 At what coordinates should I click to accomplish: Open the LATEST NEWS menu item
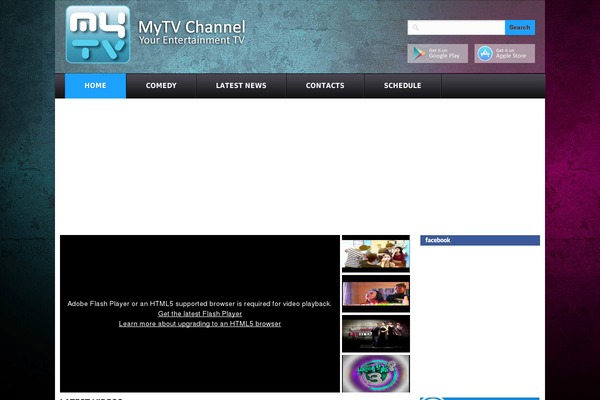[241, 86]
